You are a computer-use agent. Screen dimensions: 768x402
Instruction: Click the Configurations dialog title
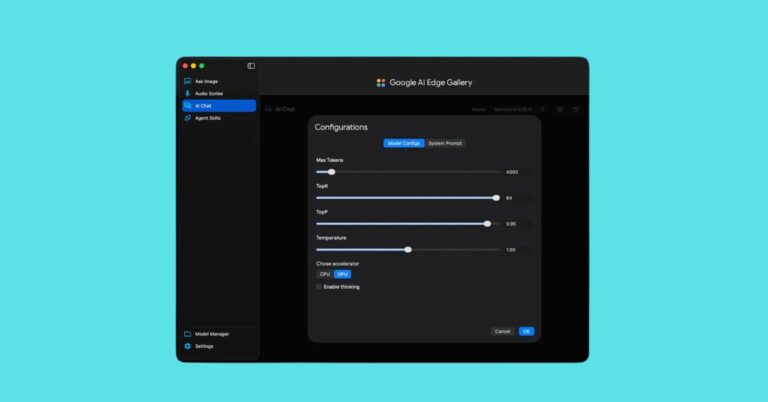pyautogui.click(x=341, y=127)
